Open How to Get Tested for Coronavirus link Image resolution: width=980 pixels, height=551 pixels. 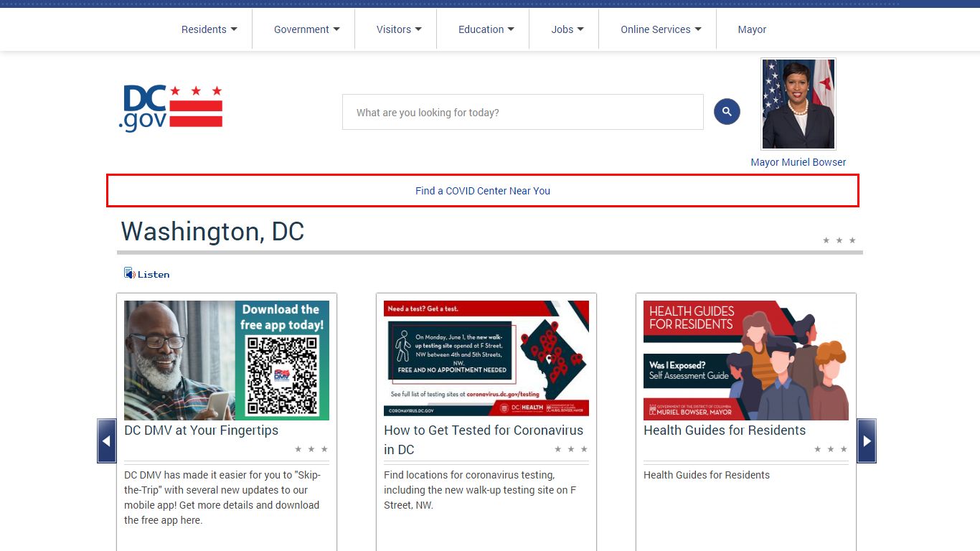[x=484, y=440]
